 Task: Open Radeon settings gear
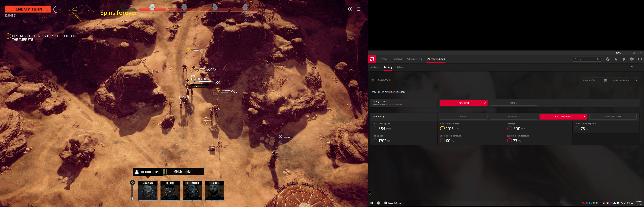(632, 59)
